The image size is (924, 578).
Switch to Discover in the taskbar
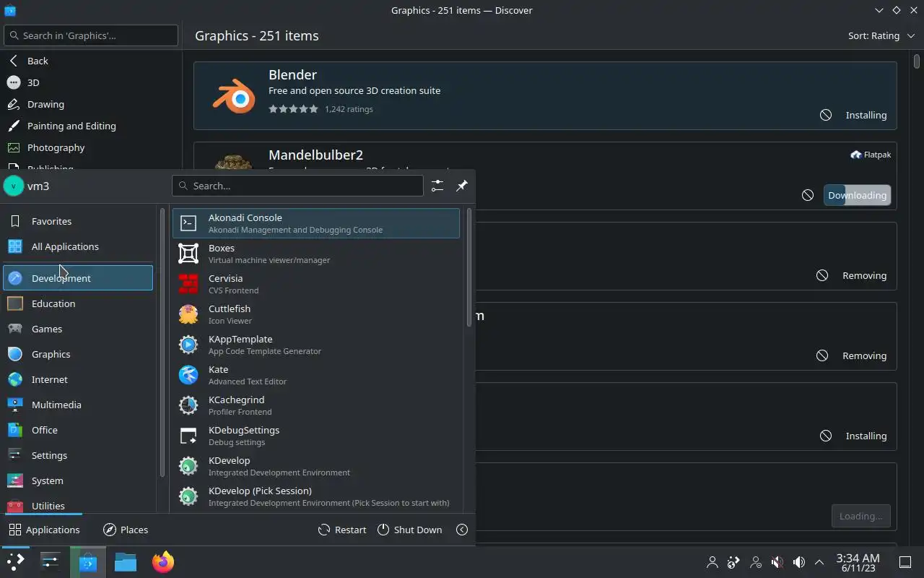coord(88,561)
